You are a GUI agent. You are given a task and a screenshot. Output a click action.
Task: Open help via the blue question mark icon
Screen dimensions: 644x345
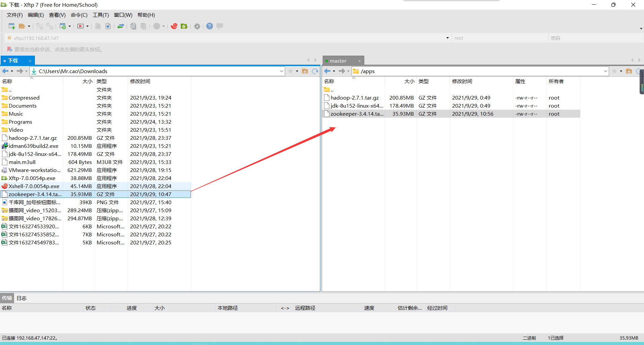pyautogui.click(x=210, y=26)
